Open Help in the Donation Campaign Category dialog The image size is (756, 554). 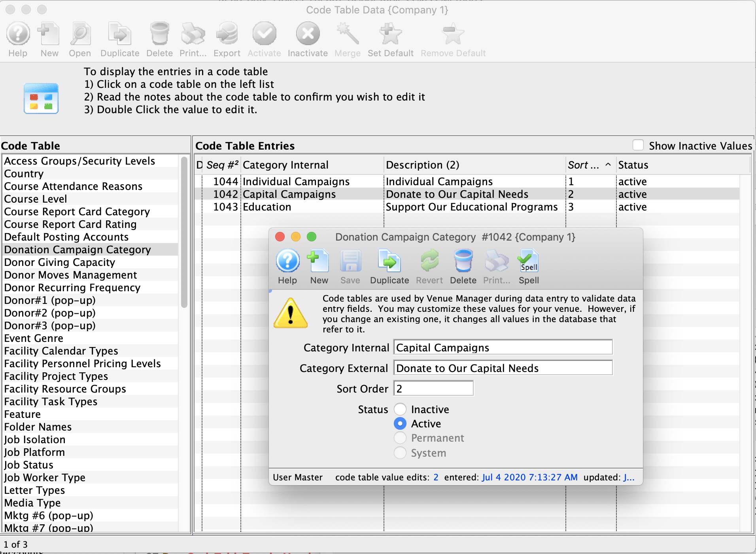pyautogui.click(x=287, y=261)
